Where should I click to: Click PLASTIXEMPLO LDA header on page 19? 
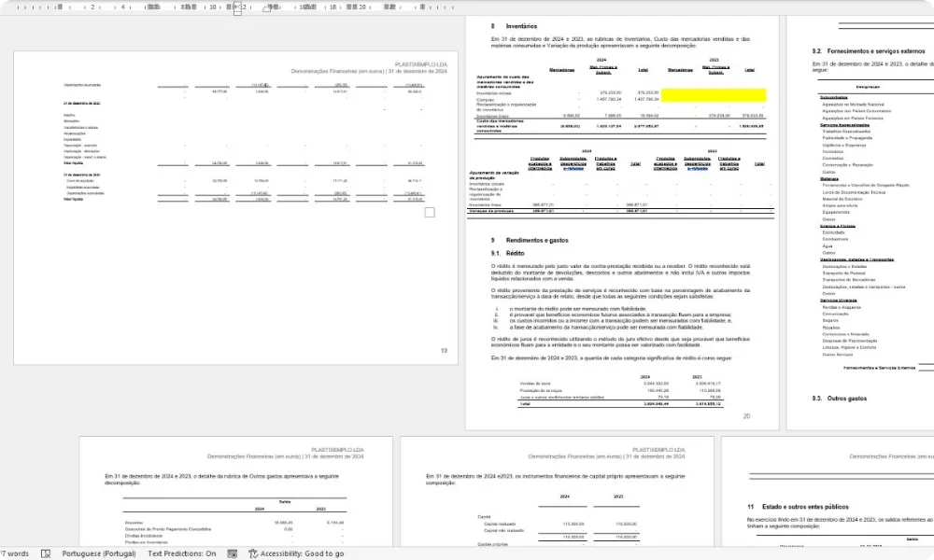pyautogui.click(x=420, y=64)
